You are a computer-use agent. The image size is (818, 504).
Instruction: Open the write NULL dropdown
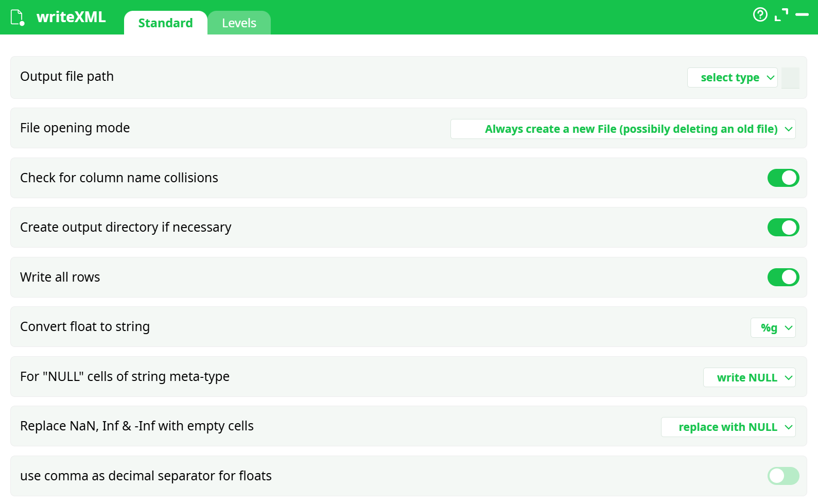[x=749, y=378]
